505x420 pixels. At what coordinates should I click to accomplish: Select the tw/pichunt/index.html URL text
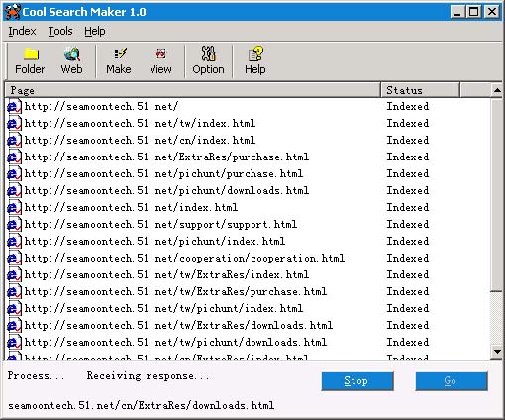(163, 308)
